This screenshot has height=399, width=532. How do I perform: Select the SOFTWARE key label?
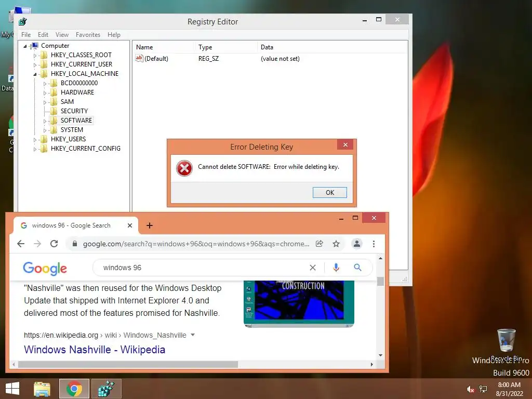click(x=76, y=121)
